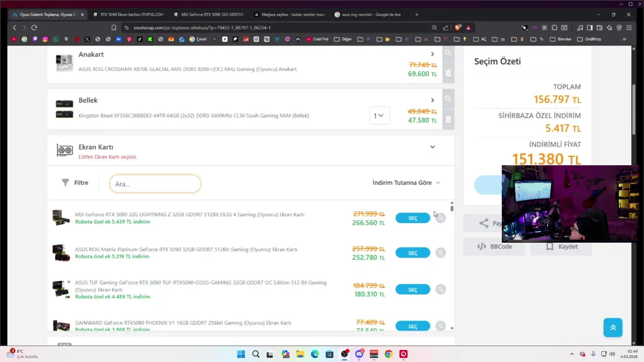Screen dimensions: 644x362
Task: Select the GAINWARD RTX5080 PHOENIX with SEÇ
Action: coord(413,326)
